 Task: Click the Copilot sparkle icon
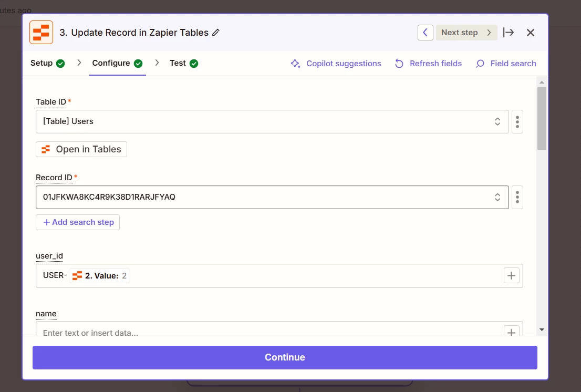coord(295,64)
